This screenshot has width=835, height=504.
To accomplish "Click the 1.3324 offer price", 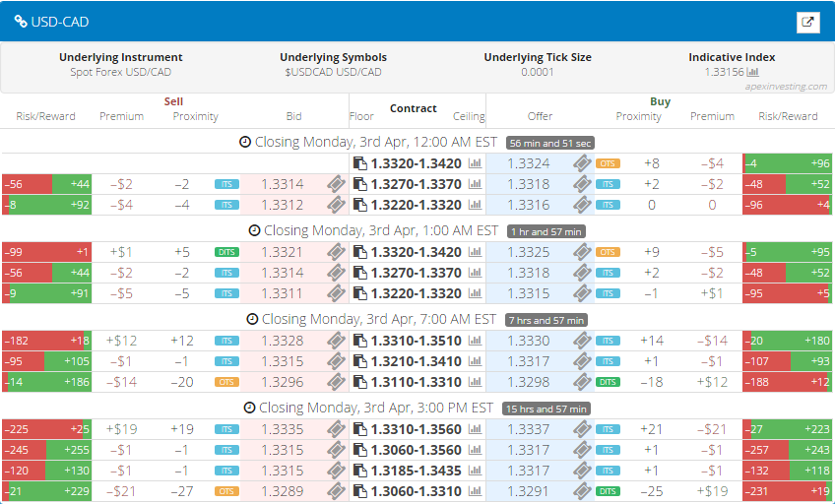I will pyautogui.click(x=528, y=163).
